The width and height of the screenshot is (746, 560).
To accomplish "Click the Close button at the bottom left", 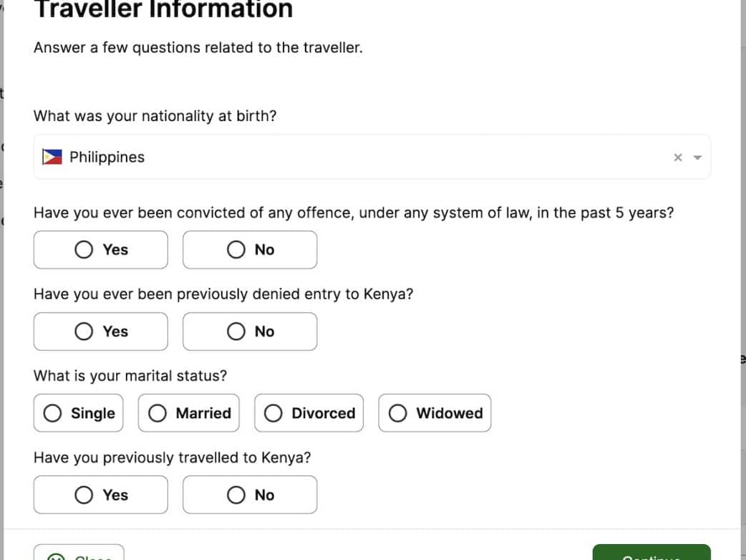I will (79, 554).
